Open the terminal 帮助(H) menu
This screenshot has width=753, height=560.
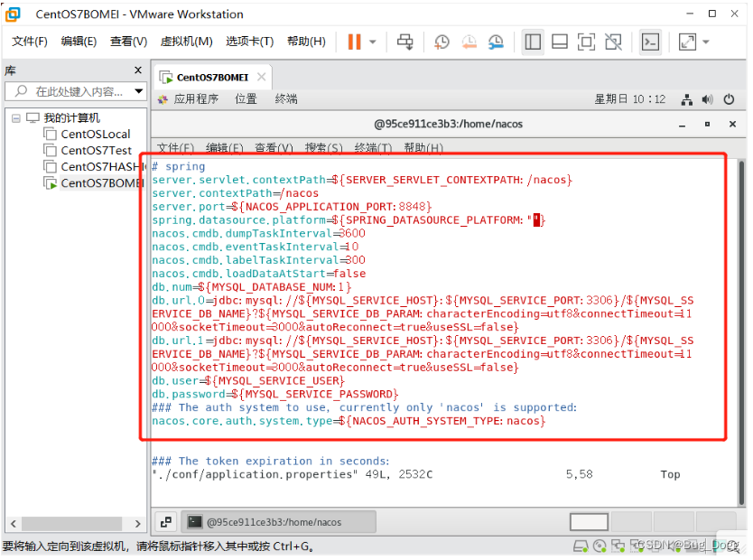(x=423, y=147)
